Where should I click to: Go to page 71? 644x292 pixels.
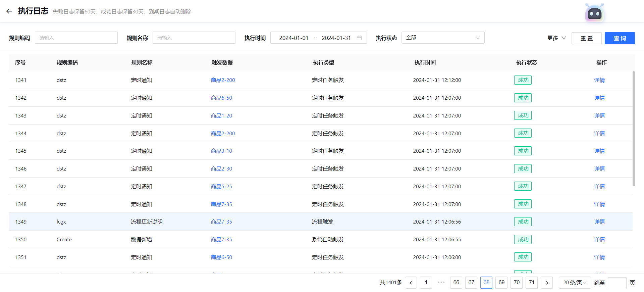point(532,283)
